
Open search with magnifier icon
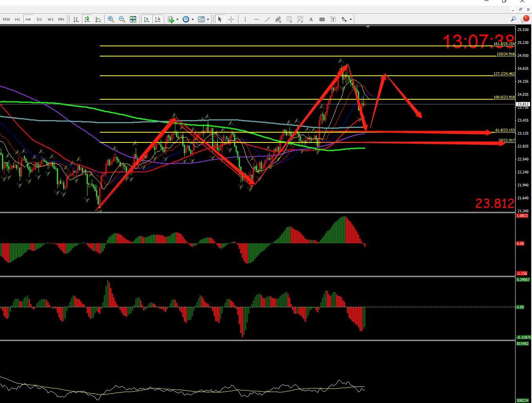point(513,19)
